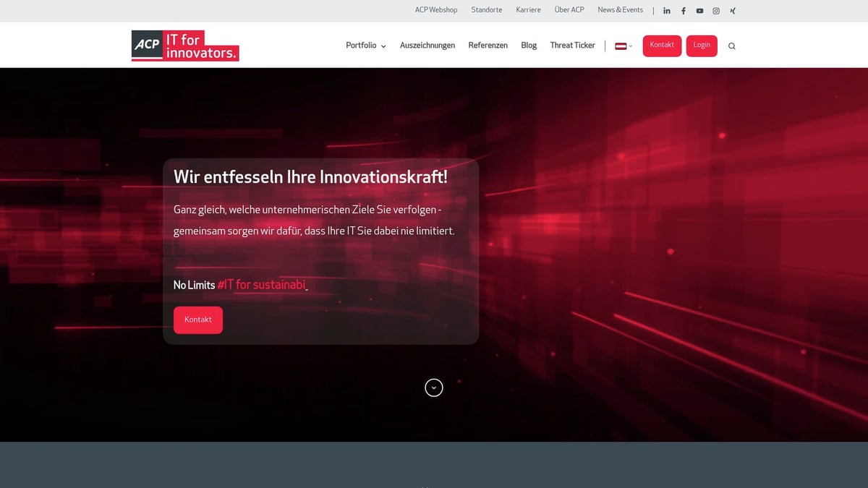Visit Instagram via the top-bar icon
This screenshot has height=488, width=868.
click(x=715, y=10)
